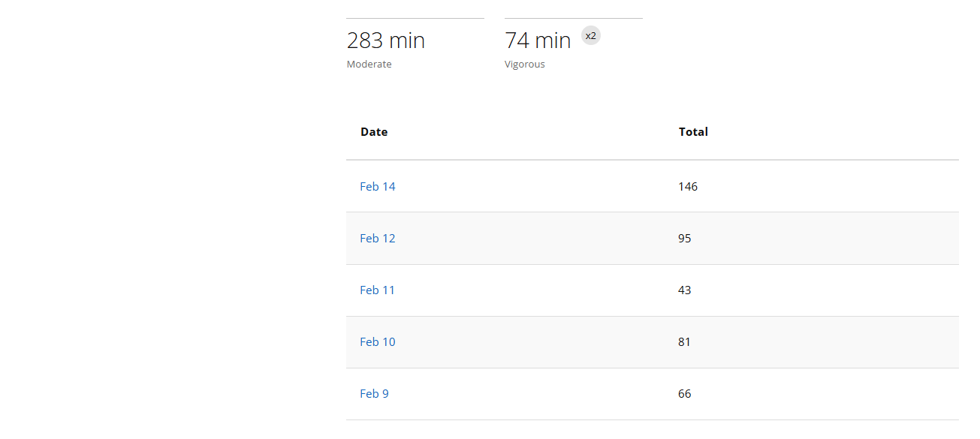The width and height of the screenshot is (980, 439).
Task: Click the divider line above 74 min
Action: click(x=574, y=18)
